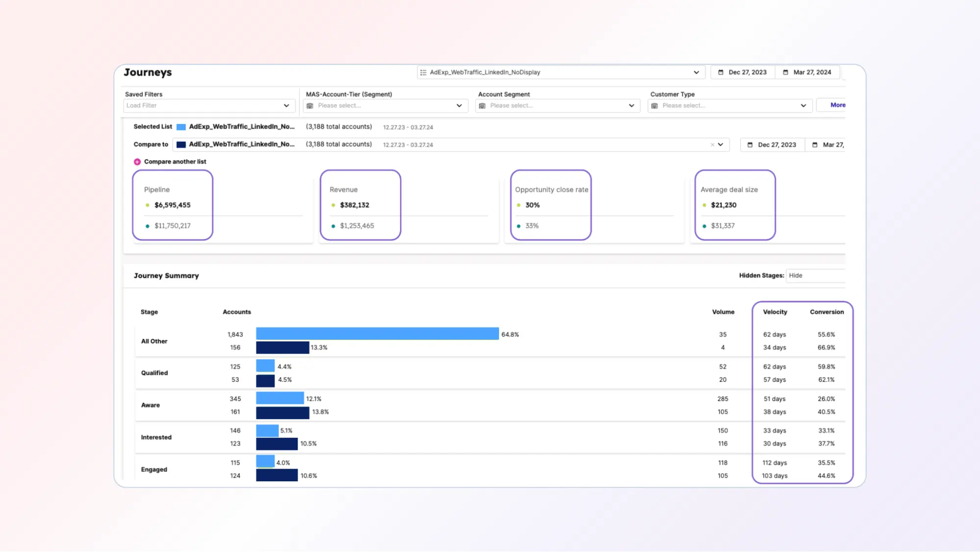Click the More filters button

[x=837, y=105]
